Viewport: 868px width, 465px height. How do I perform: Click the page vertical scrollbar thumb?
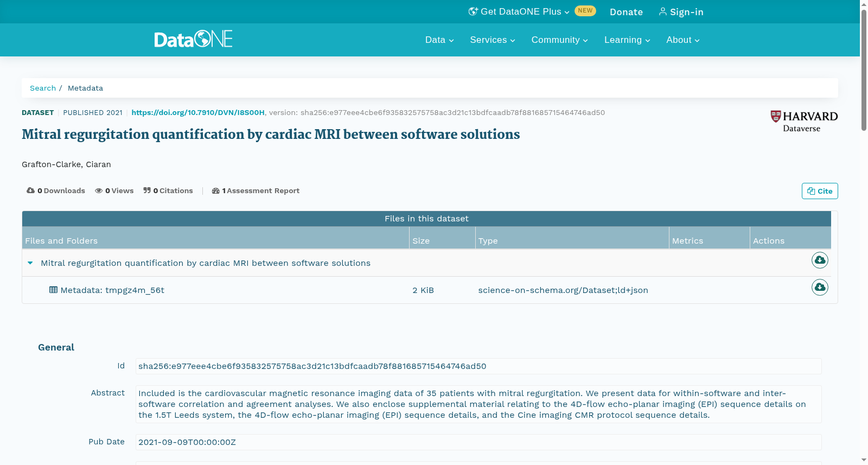click(864, 71)
